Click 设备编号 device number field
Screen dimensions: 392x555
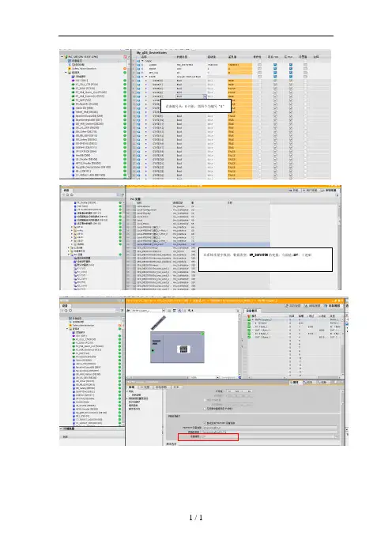click(x=270, y=436)
